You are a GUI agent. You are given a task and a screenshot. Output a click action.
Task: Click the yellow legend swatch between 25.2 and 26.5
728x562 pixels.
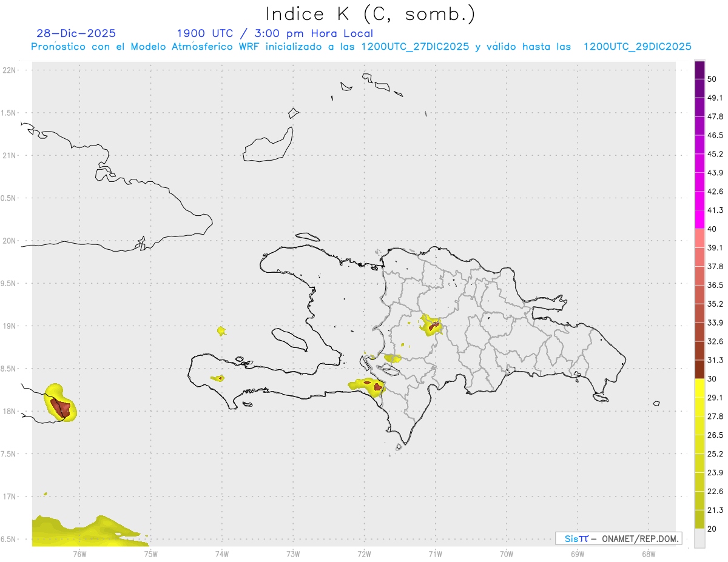699,444
